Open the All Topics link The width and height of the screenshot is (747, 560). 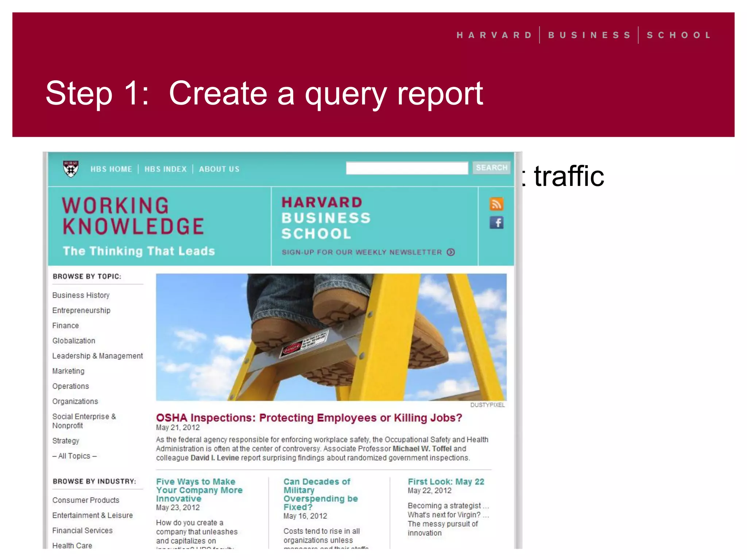[x=74, y=456]
